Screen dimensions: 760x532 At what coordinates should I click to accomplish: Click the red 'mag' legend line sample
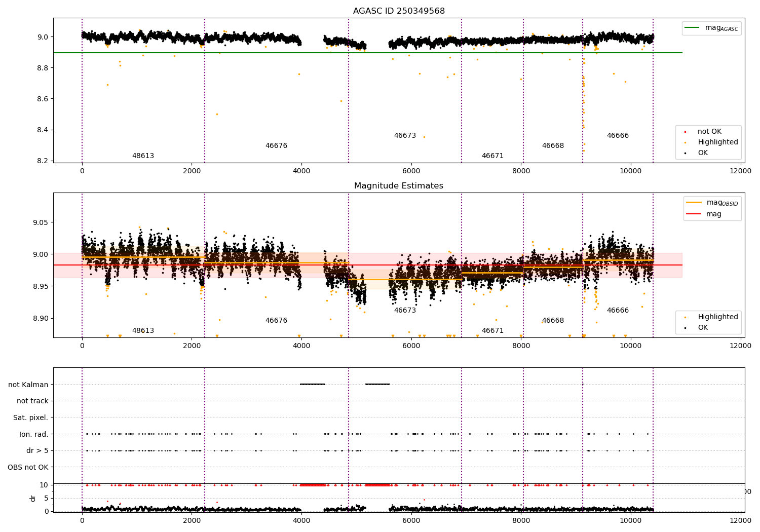[x=694, y=214]
